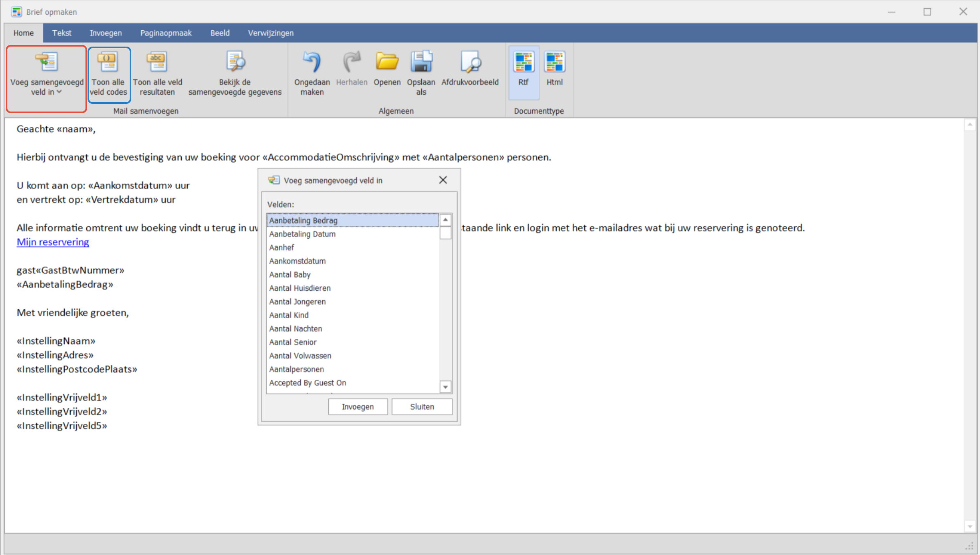
Task: Click the 'Opslaan als' floppy icon
Action: [x=421, y=62]
